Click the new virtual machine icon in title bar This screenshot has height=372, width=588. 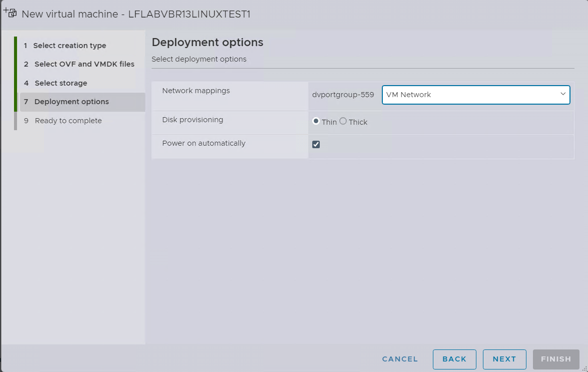10,13
